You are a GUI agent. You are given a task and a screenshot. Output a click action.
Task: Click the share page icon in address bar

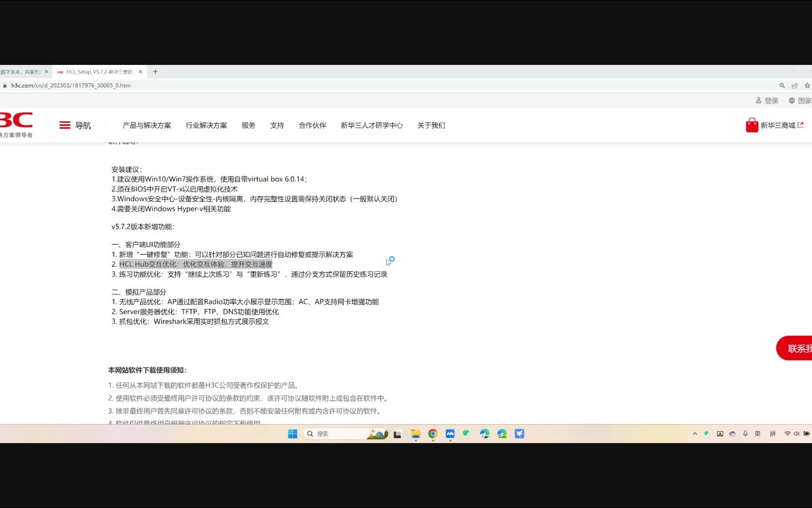(795, 86)
